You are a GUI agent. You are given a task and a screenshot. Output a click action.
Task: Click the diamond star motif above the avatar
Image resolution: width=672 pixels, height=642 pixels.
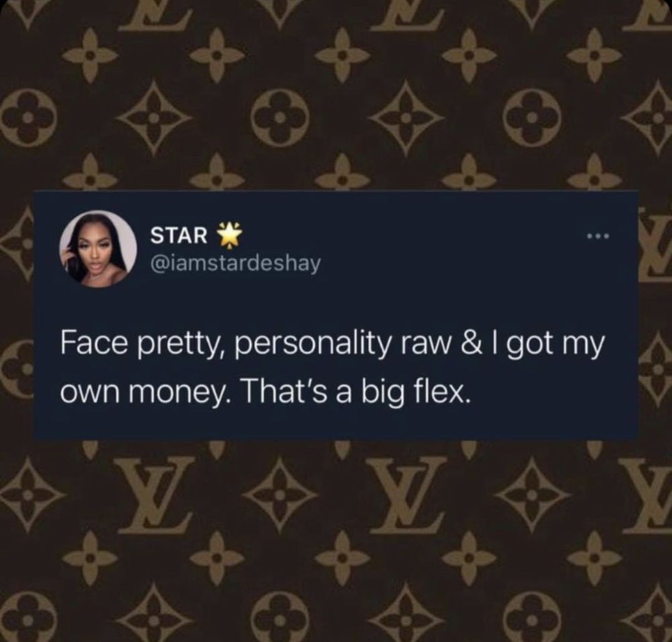pos(153,117)
